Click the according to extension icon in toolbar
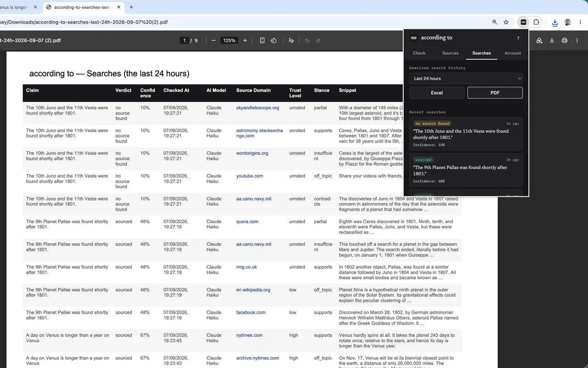This screenshot has height=368, width=588. pyautogui.click(x=523, y=22)
